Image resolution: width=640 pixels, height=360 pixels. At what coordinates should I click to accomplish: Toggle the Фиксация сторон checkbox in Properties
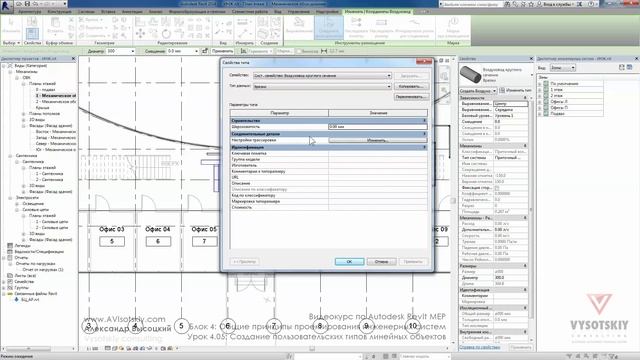497,188
